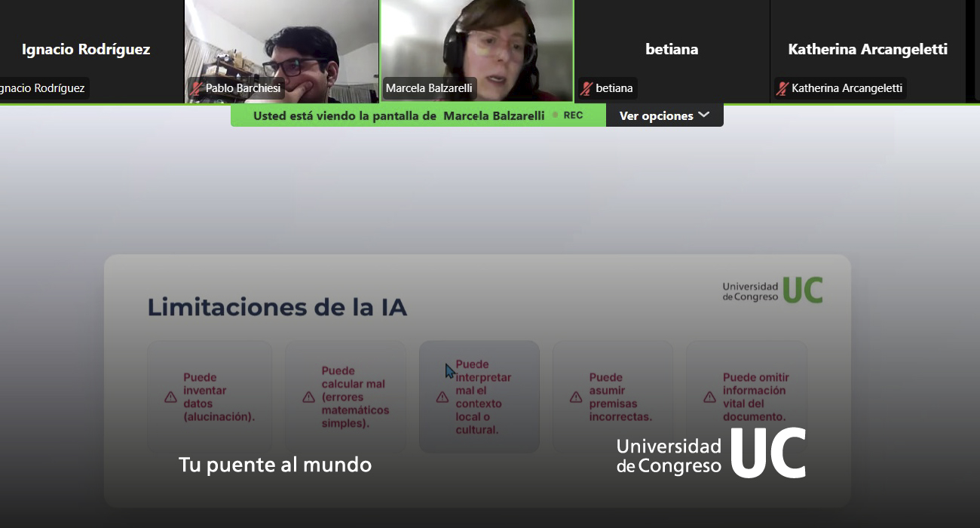Click Katherina Arcangeletti's muted microphone icon
This screenshot has height=528, width=980.
tap(782, 88)
